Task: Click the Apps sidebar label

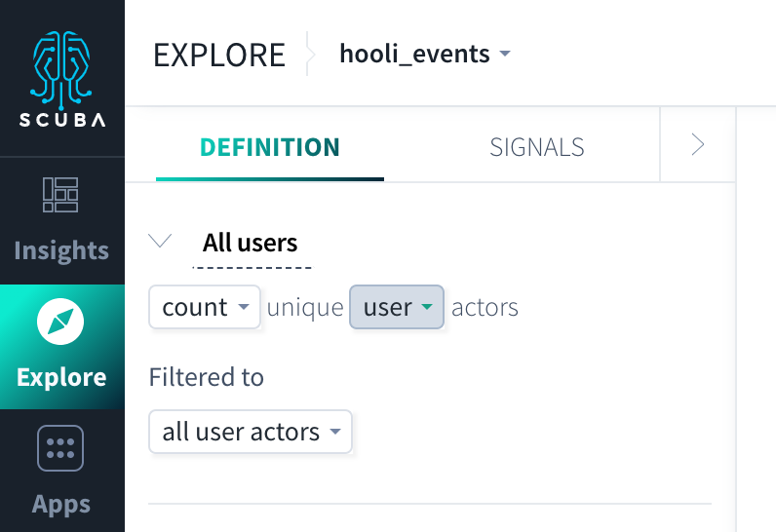Action: (x=61, y=505)
